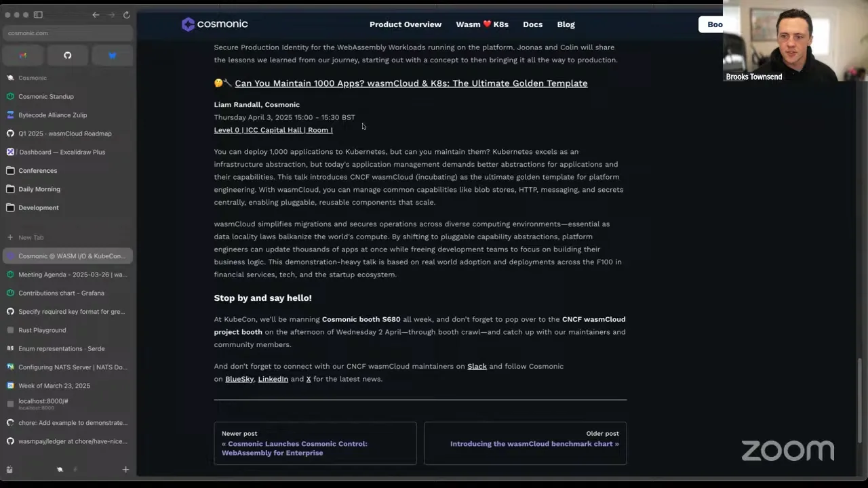Click planet icon beside Cosmonic space name

click(x=10, y=78)
